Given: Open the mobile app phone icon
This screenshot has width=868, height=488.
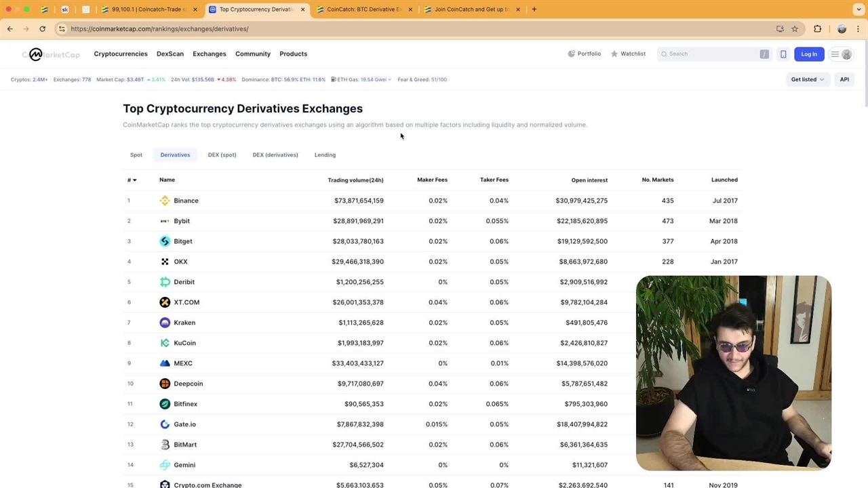Looking at the screenshot, I should [x=783, y=54].
